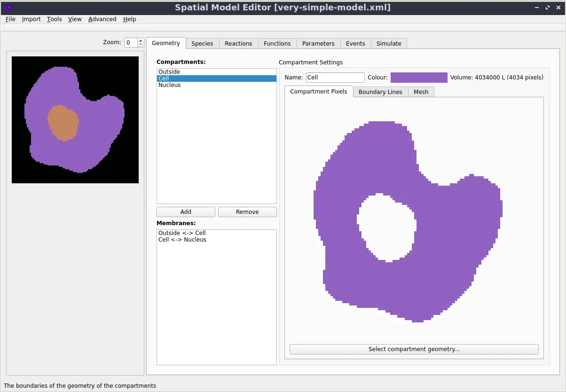Select the Cell compartment
Viewport: 566px width, 392px height.
click(217, 78)
